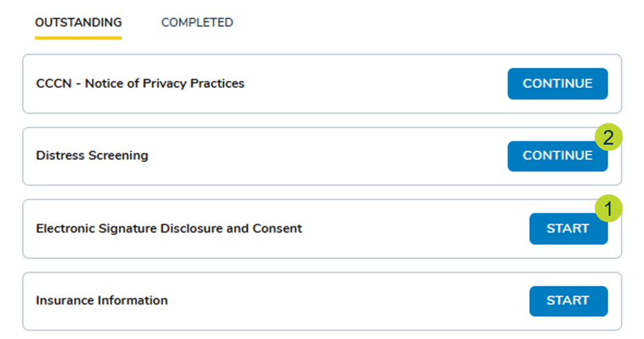The width and height of the screenshot is (644, 339).
Task: Click "Electronic Signature Disclosure and Consent" title
Action: 169,228
